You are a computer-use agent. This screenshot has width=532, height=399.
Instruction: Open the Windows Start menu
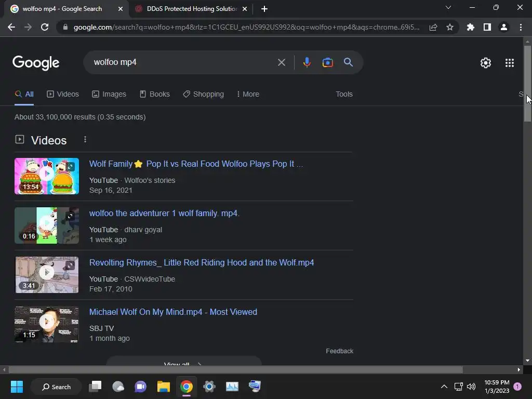[17, 387]
